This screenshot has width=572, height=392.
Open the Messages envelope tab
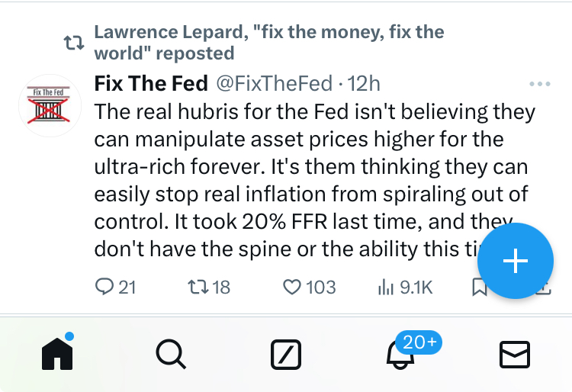515,354
